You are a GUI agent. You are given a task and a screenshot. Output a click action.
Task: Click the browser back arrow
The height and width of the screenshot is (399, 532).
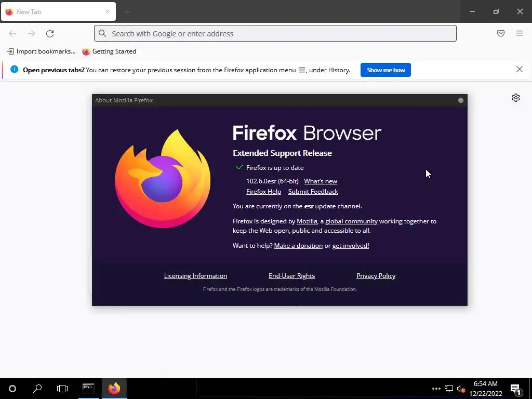pos(12,34)
